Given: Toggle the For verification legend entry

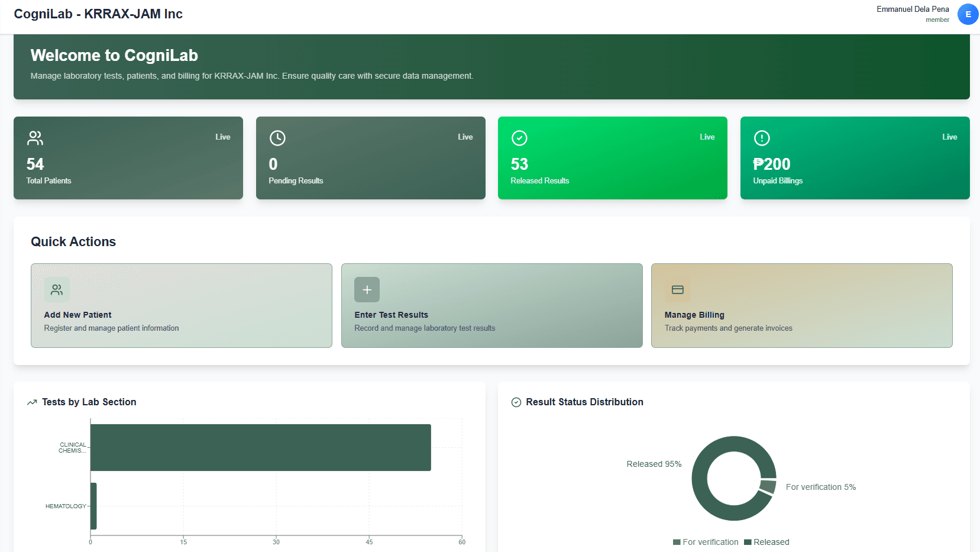Looking at the screenshot, I should pyautogui.click(x=705, y=542).
